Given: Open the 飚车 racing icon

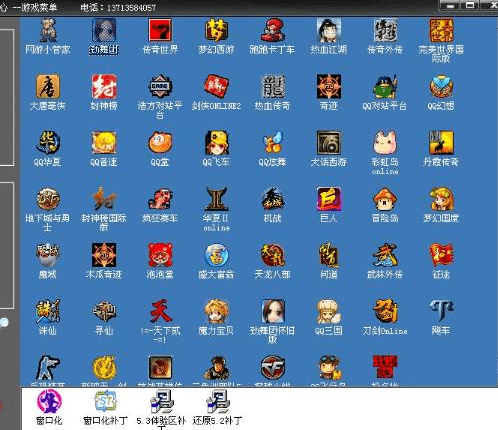Looking at the screenshot, I should (x=441, y=312).
